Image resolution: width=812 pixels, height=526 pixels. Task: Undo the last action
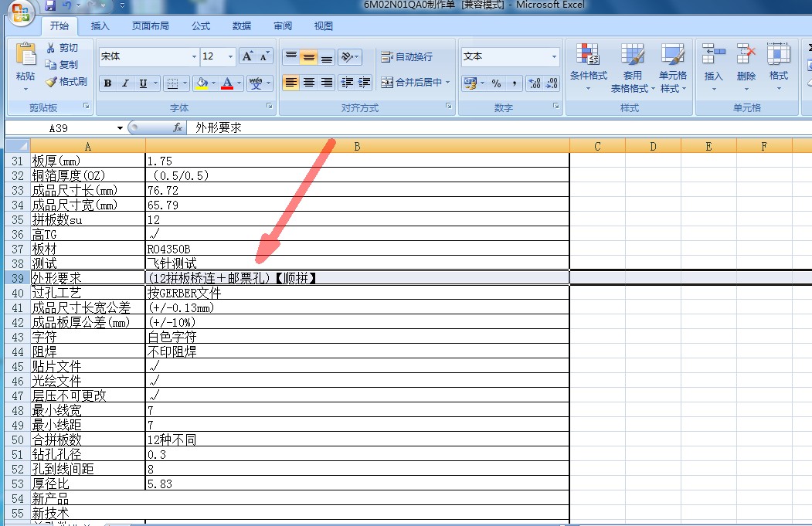tap(66, 5)
